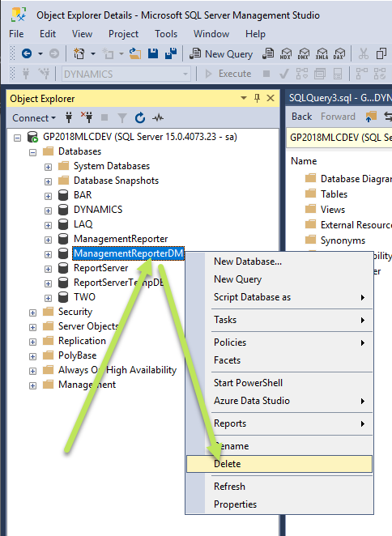Expand the Database Snapshots folder
Screen dimensions: 392x536
click(49, 181)
